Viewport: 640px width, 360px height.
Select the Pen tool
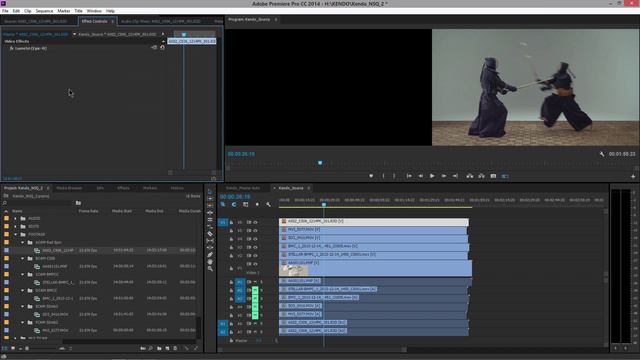[210, 255]
